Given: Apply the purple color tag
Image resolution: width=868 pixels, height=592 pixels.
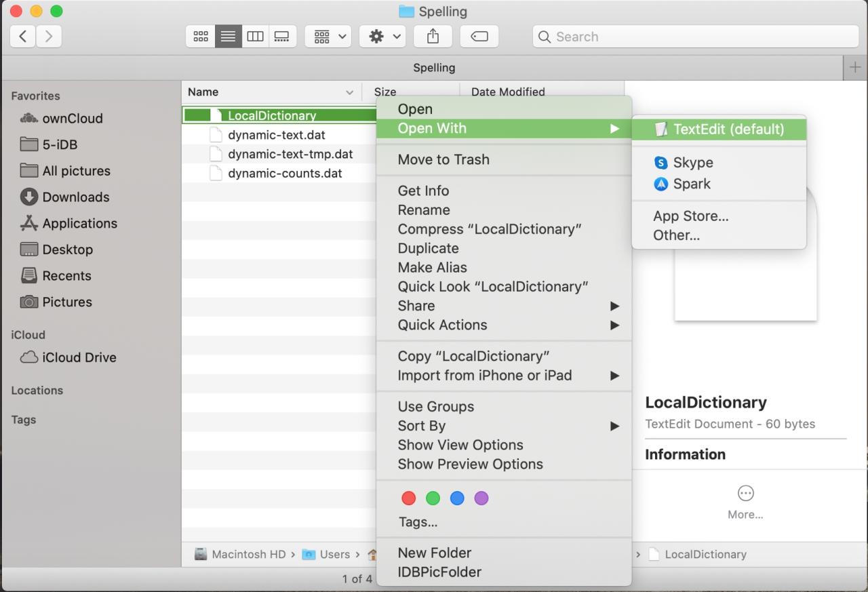Looking at the screenshot, I should 481,498.
